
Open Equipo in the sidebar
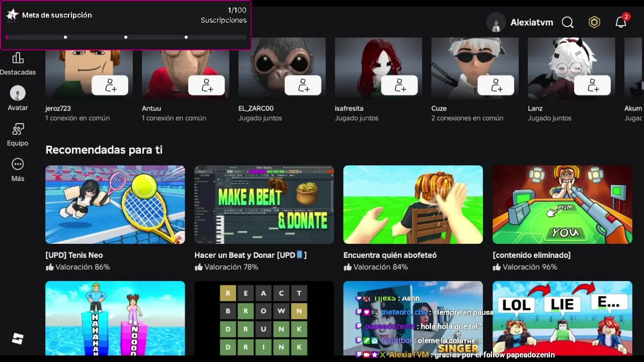click(x=18, y=135)
